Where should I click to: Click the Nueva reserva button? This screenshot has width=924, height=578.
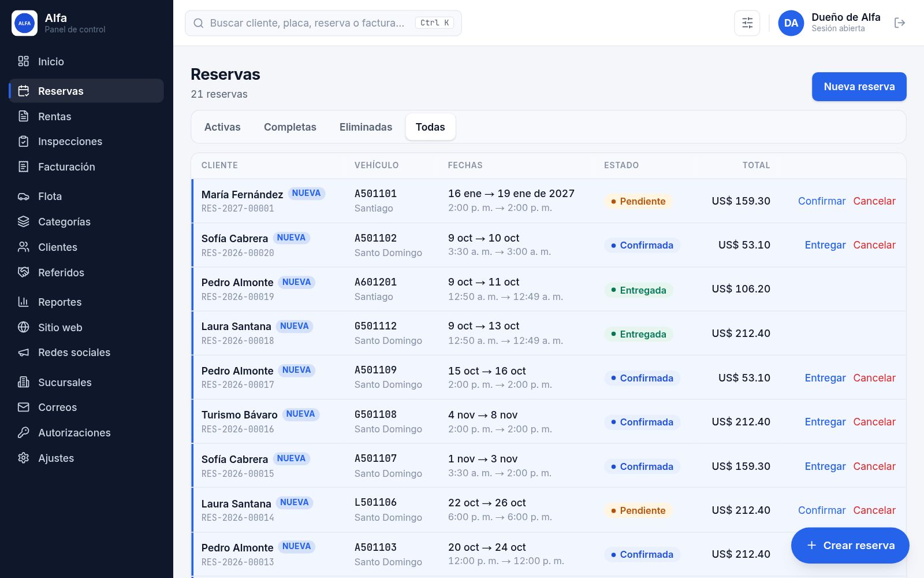coord(859,87)
